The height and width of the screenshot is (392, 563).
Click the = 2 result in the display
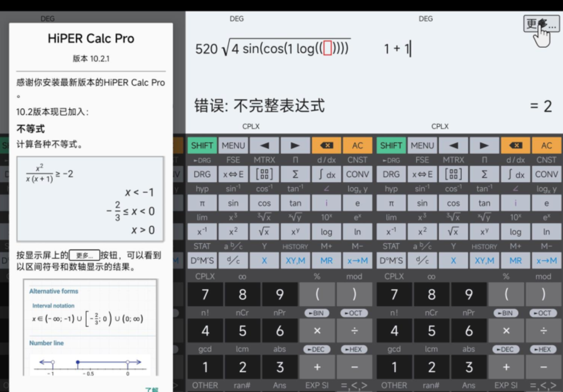541,106
